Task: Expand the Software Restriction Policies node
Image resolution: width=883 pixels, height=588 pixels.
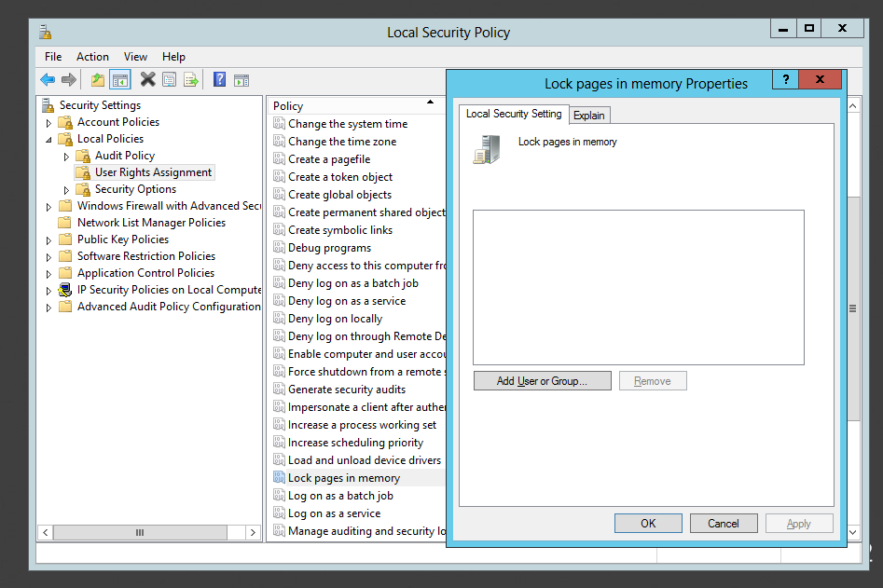Action: click(x=48, y=257)
